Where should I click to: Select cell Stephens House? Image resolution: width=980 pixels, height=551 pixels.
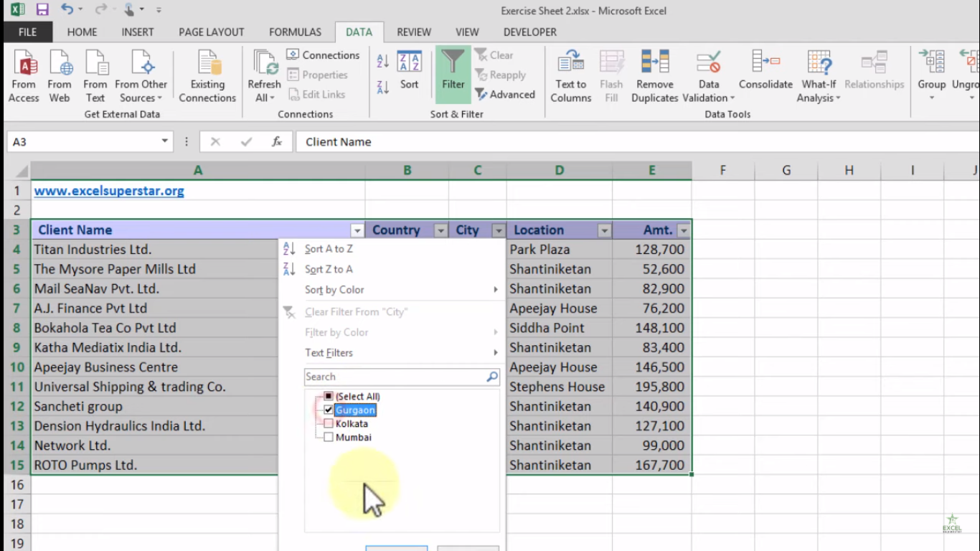pyautogui.click(x=559, y=387)
